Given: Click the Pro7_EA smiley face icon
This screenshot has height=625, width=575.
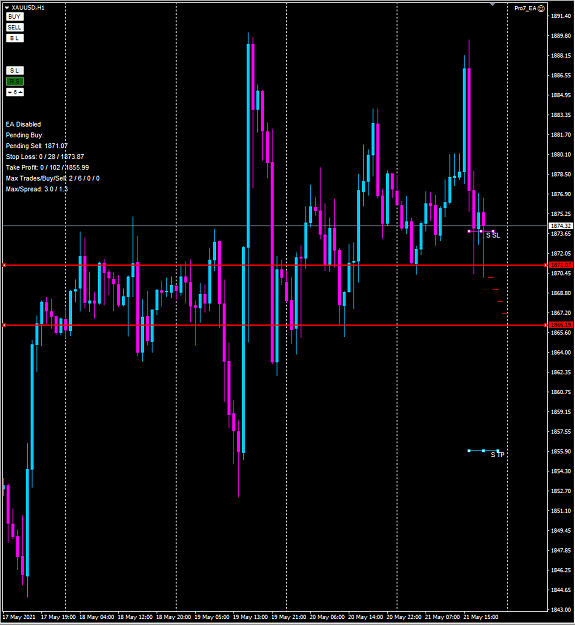Looking at the screenshot, I should (x=541, y=8).
